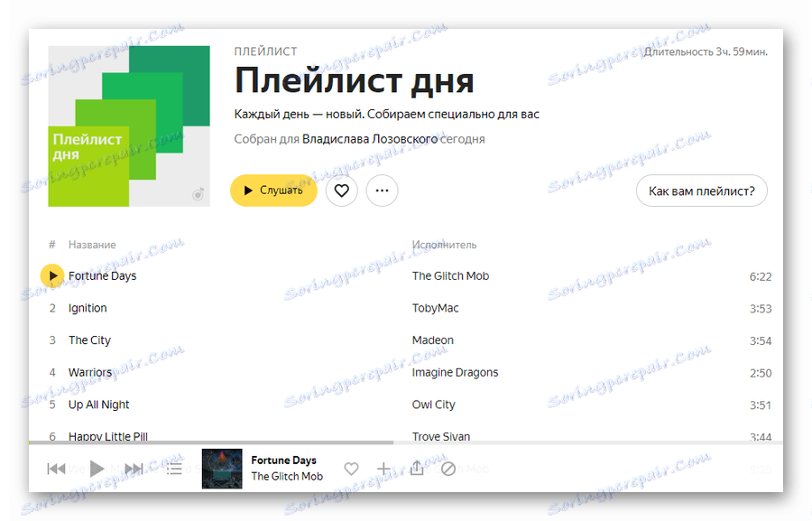Open artist The Glitch Mob in track list
The image size is (812, 521).
coord(450,275)
